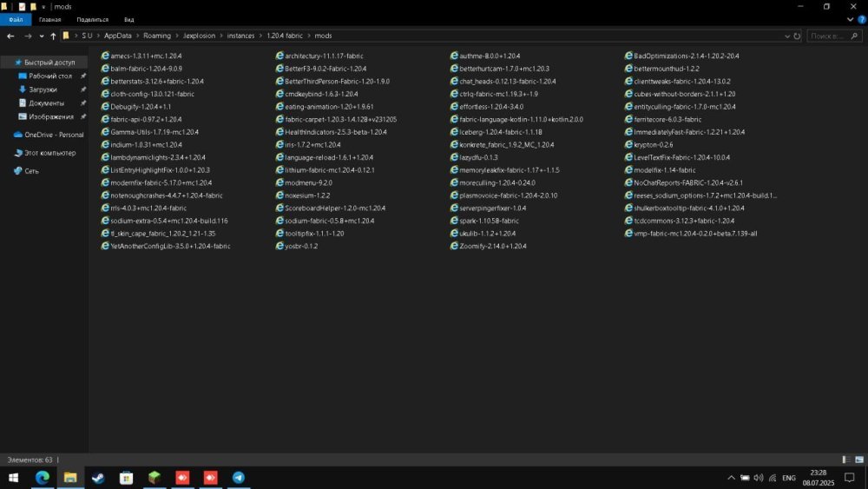Screen dimensions: 868x489
Task: Open Microsoft Edge from the taskbar
Action: click(x=43, y=478)
